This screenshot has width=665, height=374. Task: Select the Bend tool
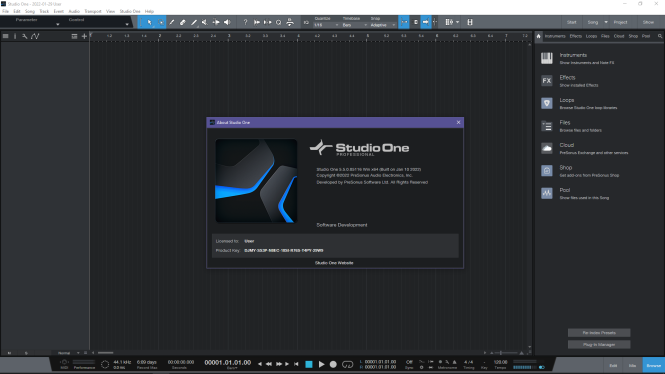[216, 22]
